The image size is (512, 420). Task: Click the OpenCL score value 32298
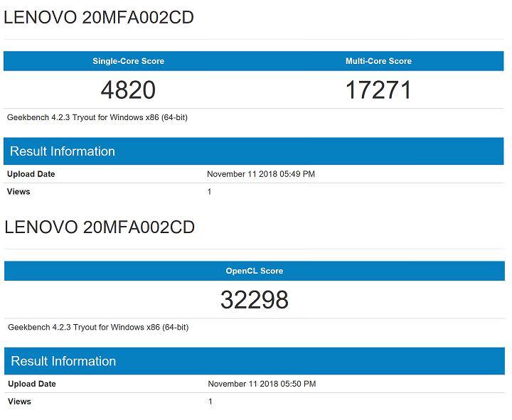click(255, 300)
